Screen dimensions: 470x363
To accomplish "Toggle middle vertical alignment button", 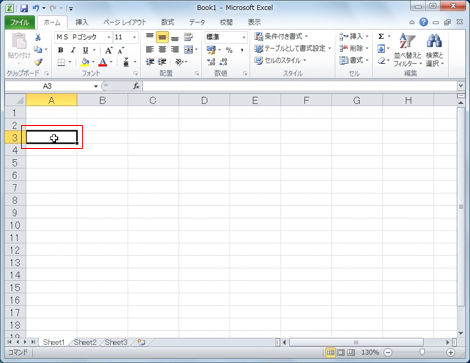I will click(162, 37).
